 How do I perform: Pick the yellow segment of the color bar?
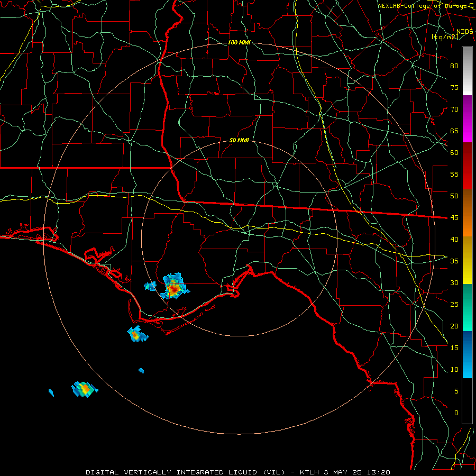click(467, 260)
